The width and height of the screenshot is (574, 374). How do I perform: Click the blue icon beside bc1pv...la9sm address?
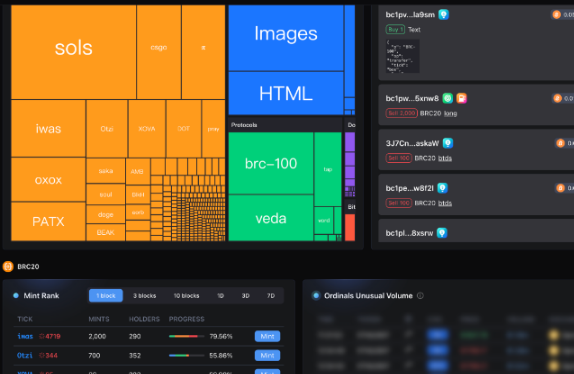[x=444, y=15]
